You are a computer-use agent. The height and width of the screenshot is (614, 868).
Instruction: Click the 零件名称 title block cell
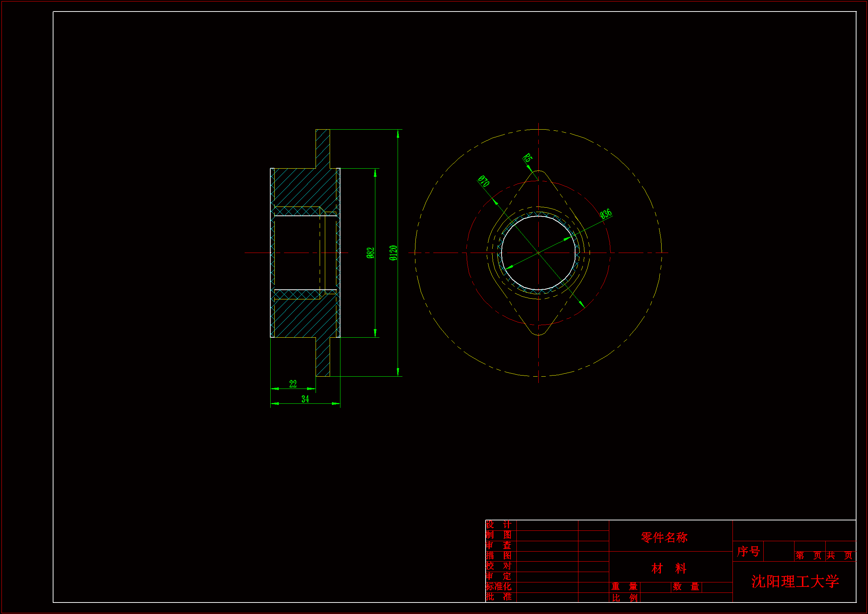pos(664,537)
